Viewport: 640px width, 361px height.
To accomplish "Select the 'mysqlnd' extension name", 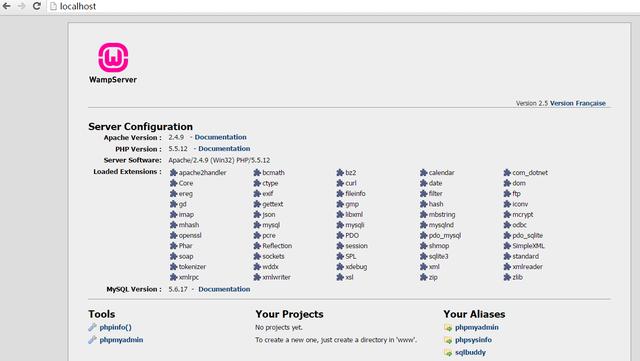I will [441, 225].
